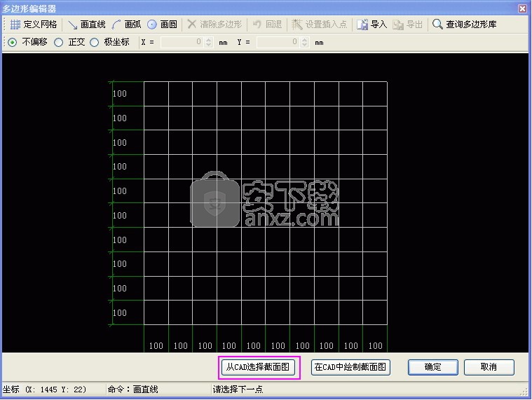Cancel with the 取消 button
Image resolution: width=532 pixels, height=400 pixels.
click(x=489, y=367)
